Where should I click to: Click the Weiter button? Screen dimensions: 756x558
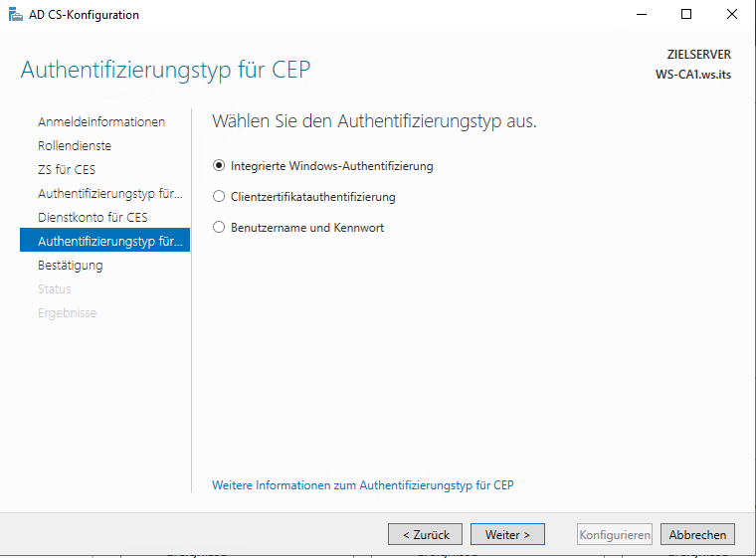[x=507, y=534]
